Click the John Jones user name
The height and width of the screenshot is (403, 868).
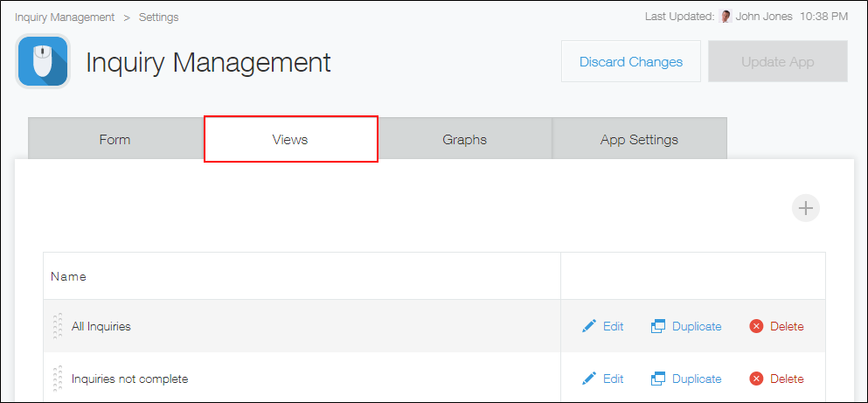pyautogui.click(x=766, y=17)
